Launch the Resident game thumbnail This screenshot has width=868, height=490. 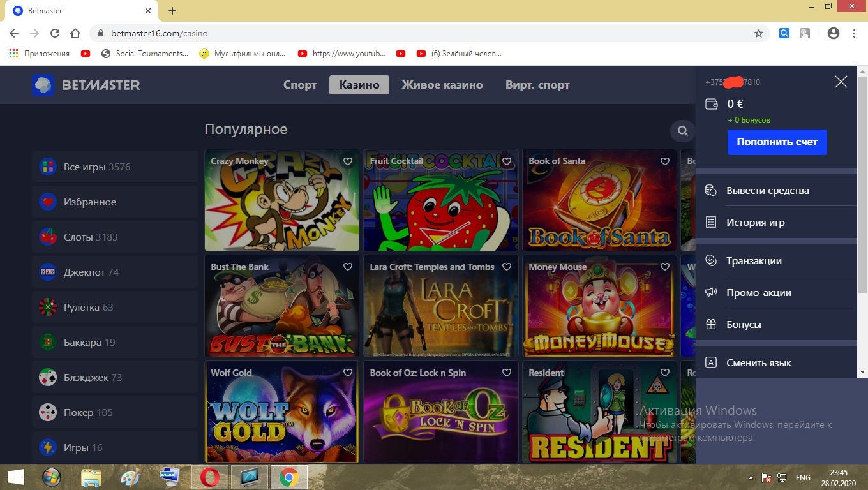click(x=599, y=412)
